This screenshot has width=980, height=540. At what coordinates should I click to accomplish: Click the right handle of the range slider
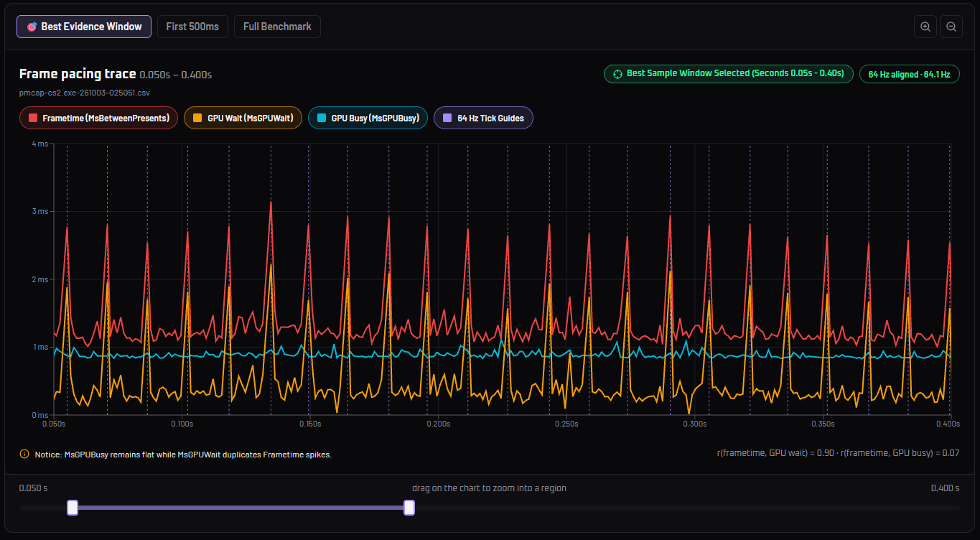coord(409,508)
